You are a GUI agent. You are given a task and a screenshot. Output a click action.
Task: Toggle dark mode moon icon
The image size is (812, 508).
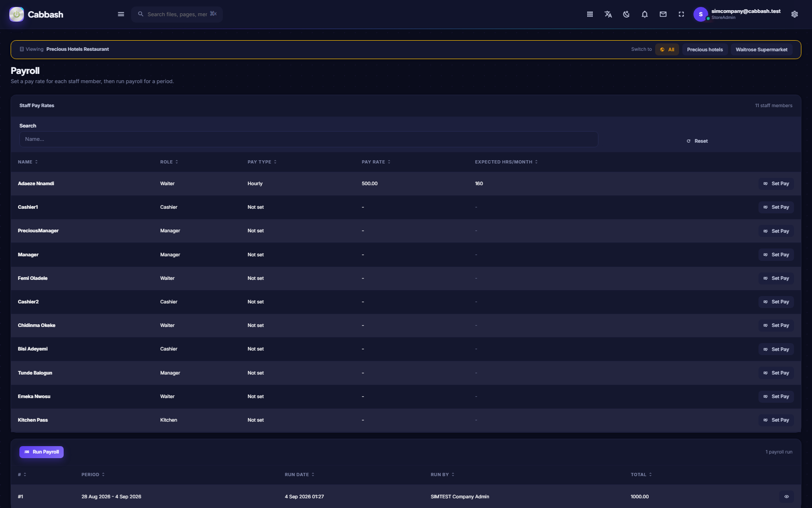pyautogui.click(x=626, y=14)
